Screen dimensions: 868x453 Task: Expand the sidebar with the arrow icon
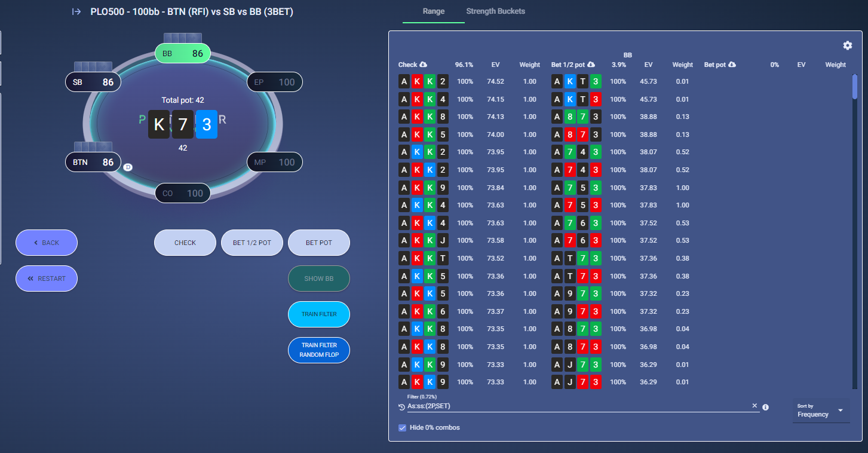click(76, 11)
